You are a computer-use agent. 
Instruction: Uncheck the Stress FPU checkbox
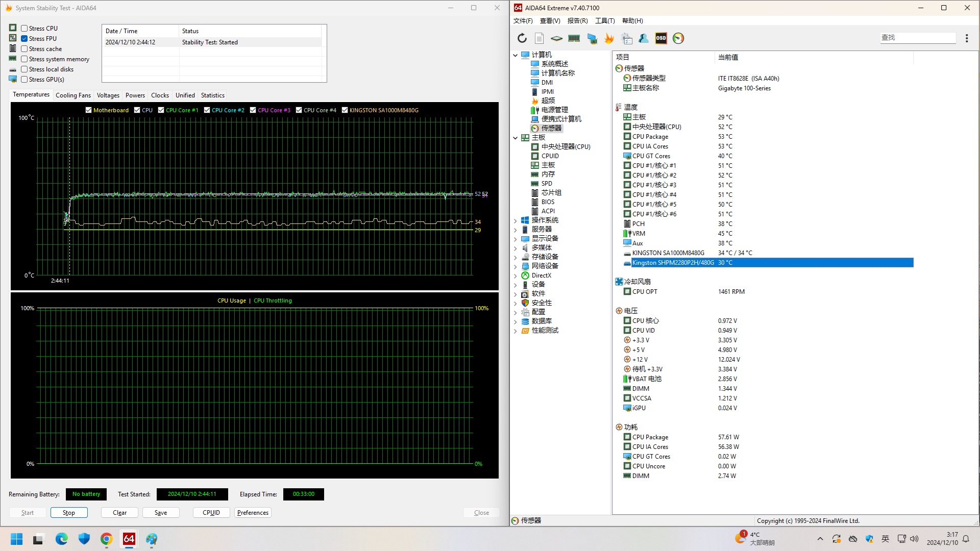(x=24, y=39)
